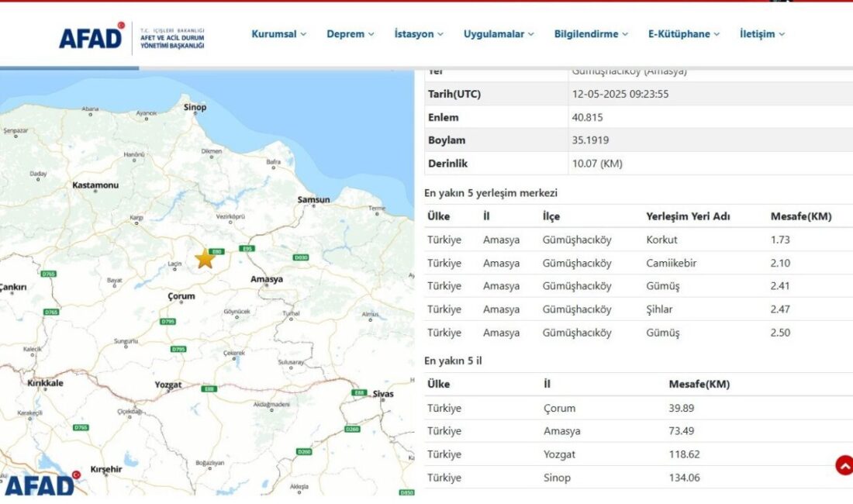Image resolution: width=853 pixels, height=504 pixels.
Task: Click the Amasya city label on the map
Action: coord(267,278)
